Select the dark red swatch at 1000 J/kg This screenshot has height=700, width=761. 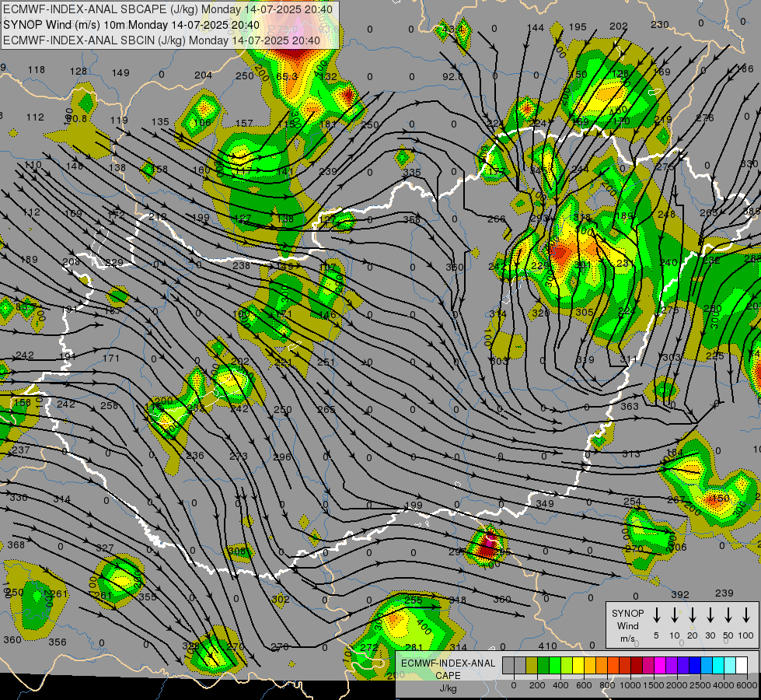click(637, 665)
